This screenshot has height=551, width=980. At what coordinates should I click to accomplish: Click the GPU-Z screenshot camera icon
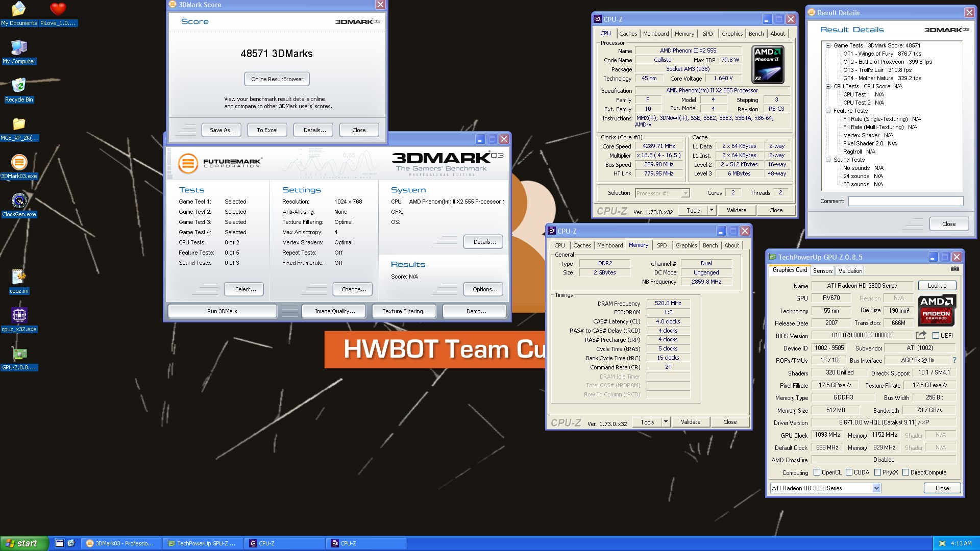[x=954, y=269]
